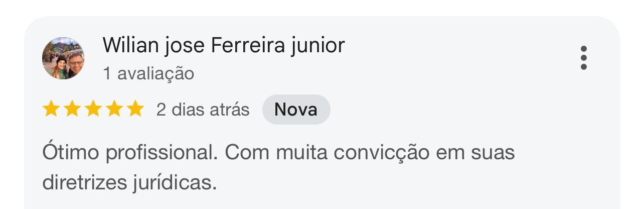Click the fourth yellow rating star

(x=114, y=109)
